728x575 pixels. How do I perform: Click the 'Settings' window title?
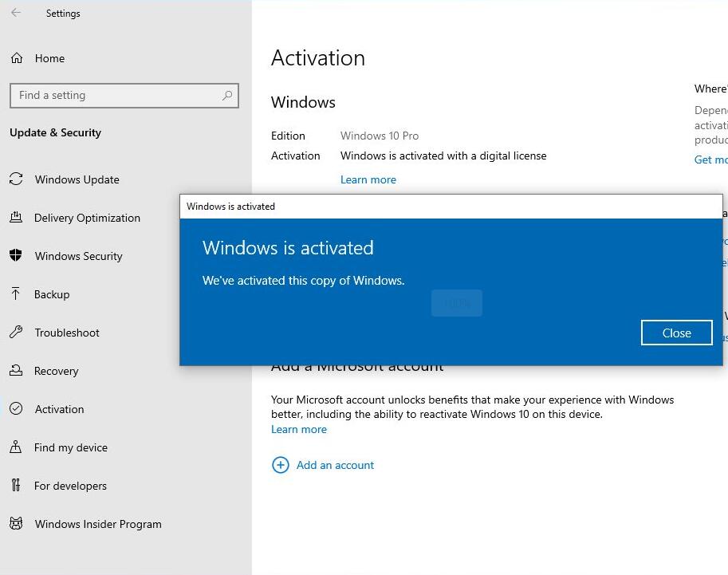coord(63,14)
